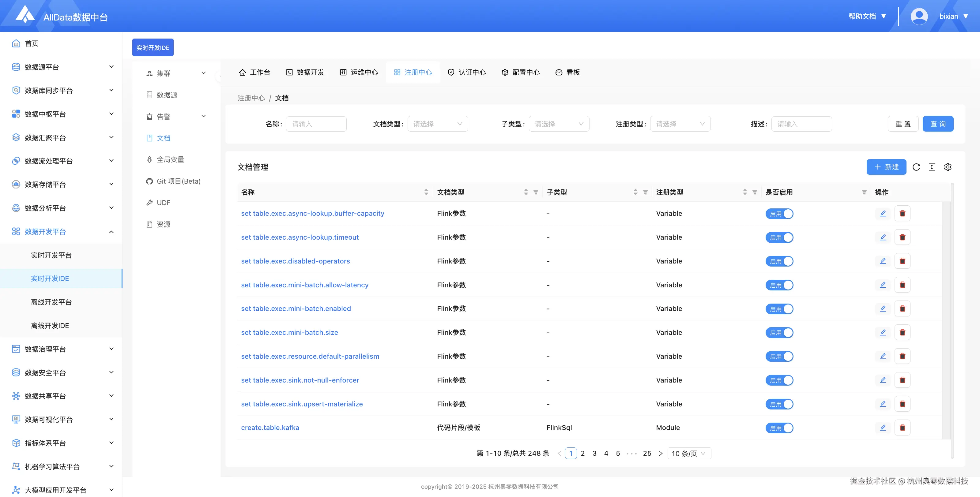Click the 查询 button
Viewport: 980px width, 497px height.
(x=938, y=124)
